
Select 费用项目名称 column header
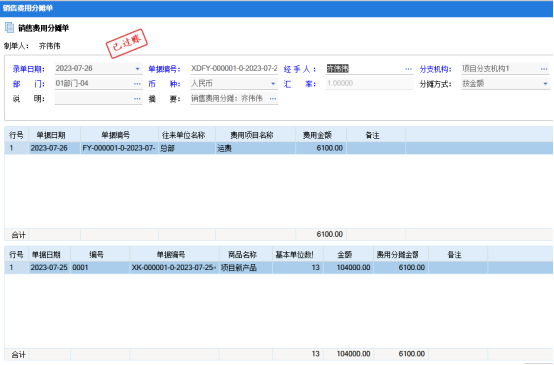tap(255, 135)
